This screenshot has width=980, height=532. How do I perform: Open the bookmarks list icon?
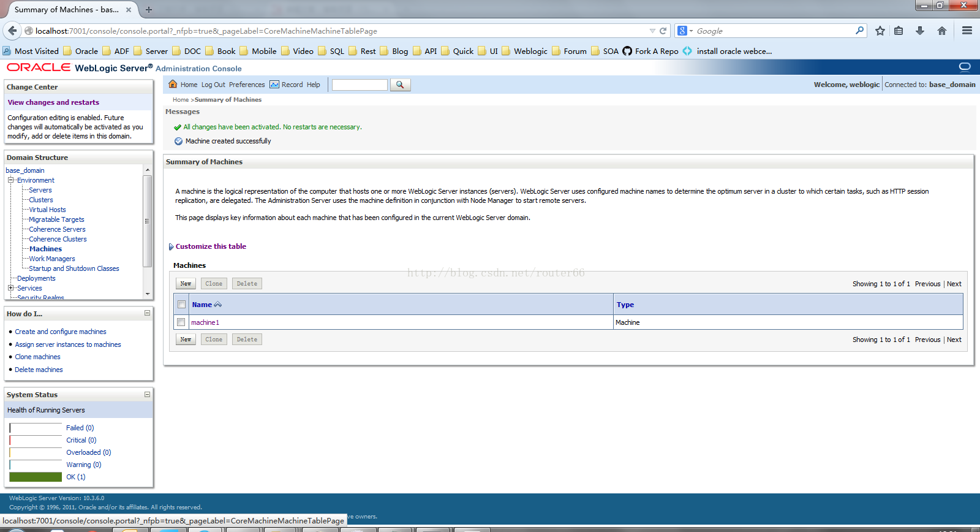tap(899, 31)
